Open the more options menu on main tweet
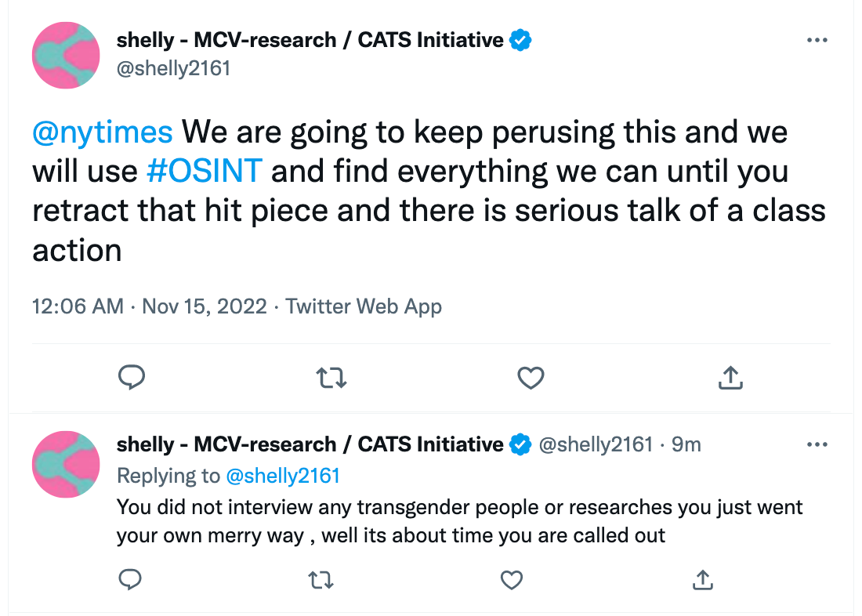 [x=817, y=40]
